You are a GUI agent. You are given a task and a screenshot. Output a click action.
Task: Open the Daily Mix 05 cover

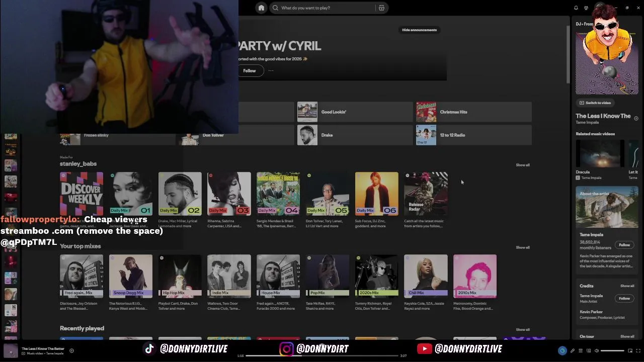[328, 194]
